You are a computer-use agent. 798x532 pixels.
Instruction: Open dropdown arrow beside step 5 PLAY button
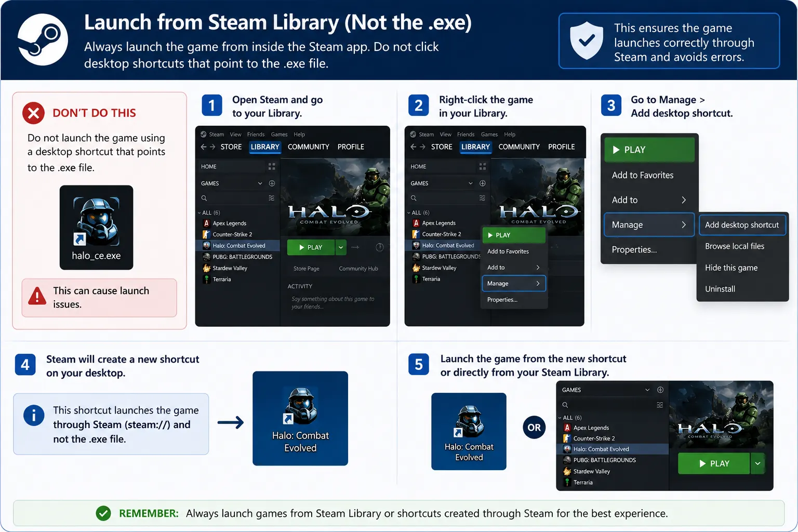[x=758, y=463]
